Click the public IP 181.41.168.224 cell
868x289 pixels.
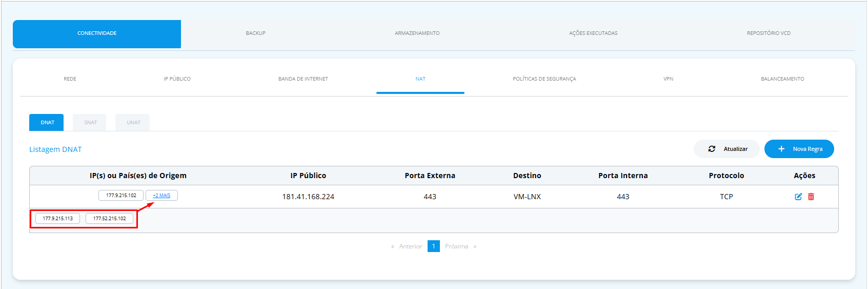pyautogui.click(x=308, y=197)
